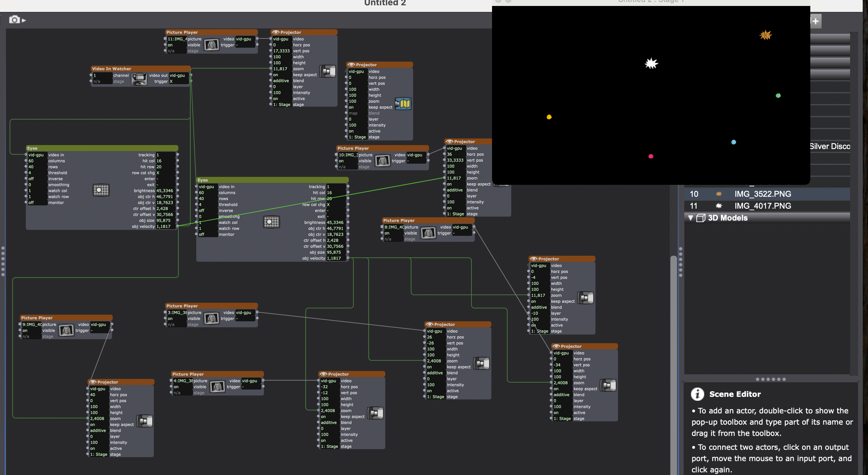Click the page dots above the Scene Editor help
868x475 pixels.
(x=771, y=379)
